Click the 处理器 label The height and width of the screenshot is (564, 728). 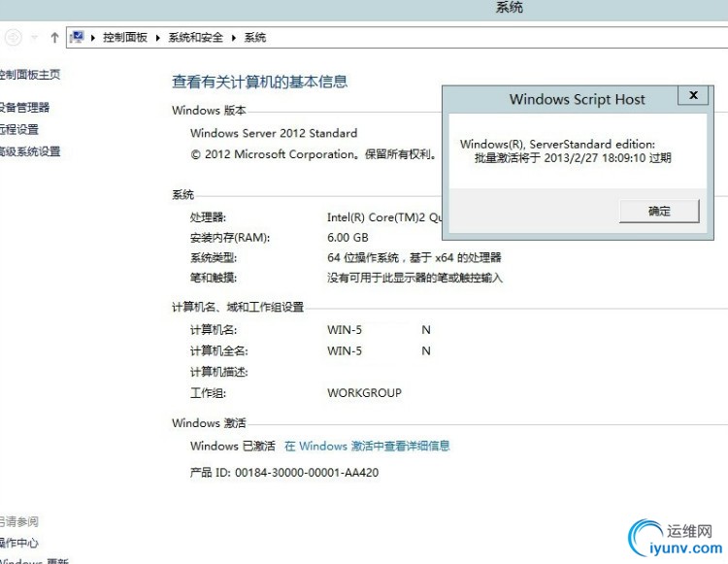(x=208, y=217)
